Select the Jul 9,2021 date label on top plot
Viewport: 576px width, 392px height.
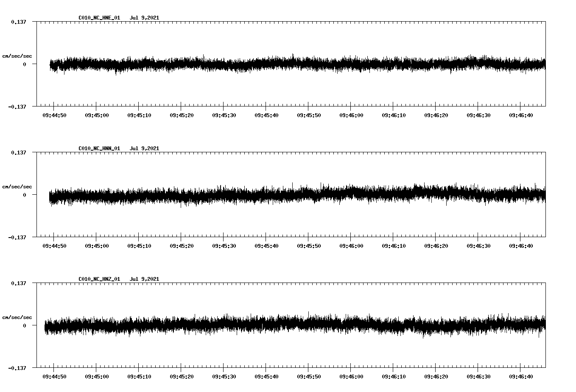(145, 17)
